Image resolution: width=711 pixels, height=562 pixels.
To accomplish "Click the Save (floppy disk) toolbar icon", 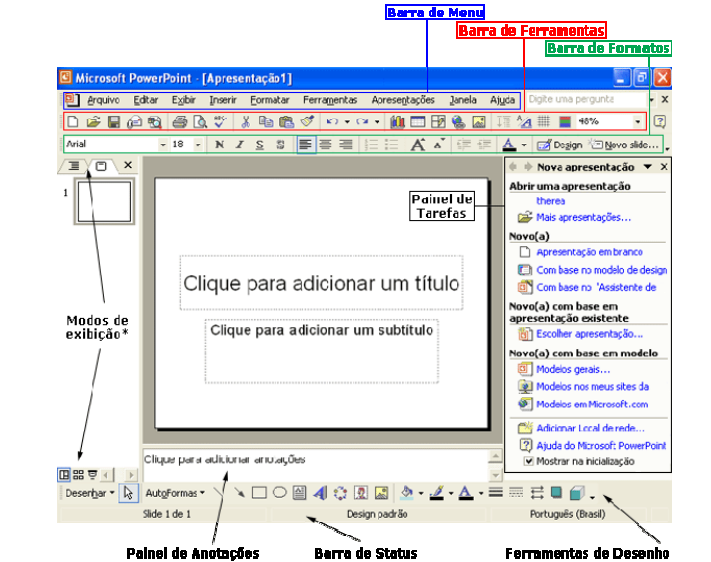I will (x=113, y=122).
